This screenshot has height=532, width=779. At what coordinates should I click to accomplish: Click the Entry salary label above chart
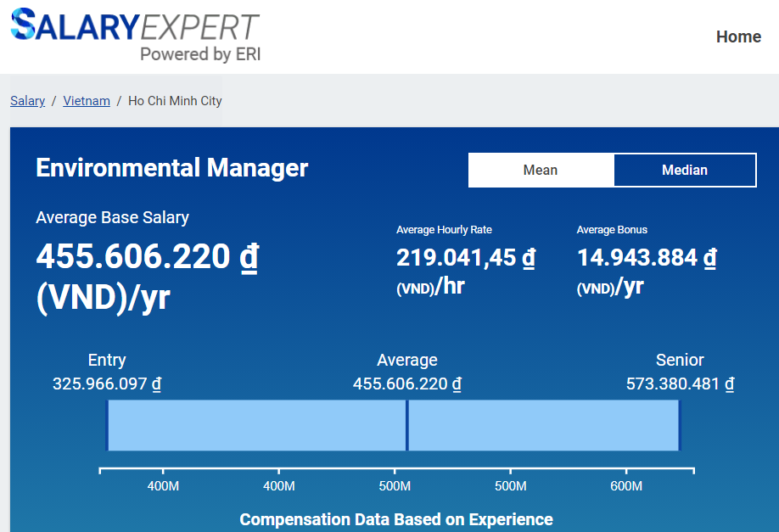[x=107, y=360]
